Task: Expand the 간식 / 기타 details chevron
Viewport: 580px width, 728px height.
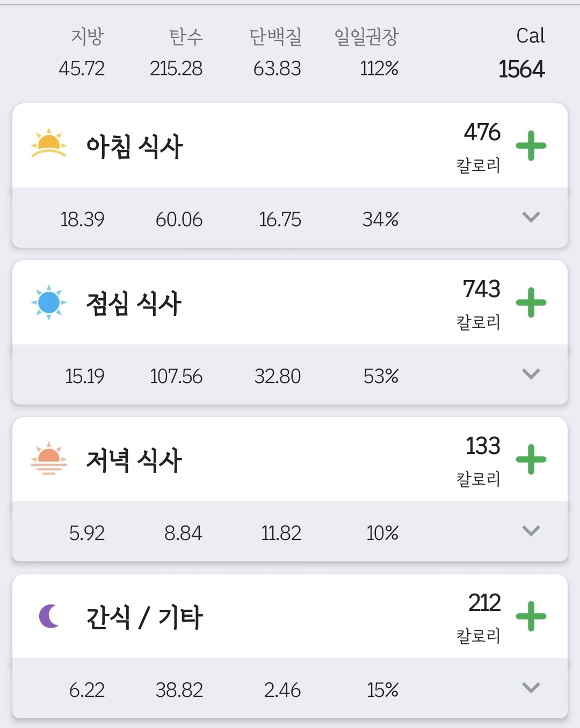Action: [x=531, y=688]
